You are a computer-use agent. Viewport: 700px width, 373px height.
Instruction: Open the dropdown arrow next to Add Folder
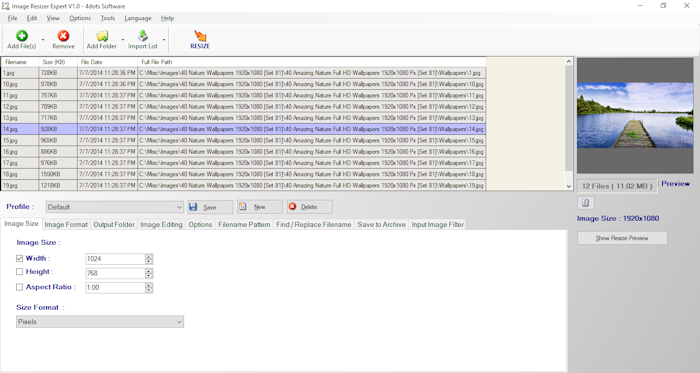coord(123,40)
